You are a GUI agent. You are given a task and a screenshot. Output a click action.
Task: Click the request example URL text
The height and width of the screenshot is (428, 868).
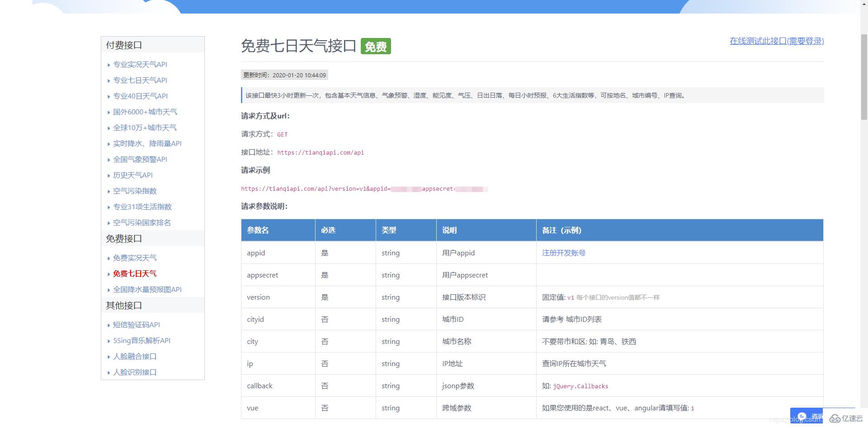click(x=364, y=188)
